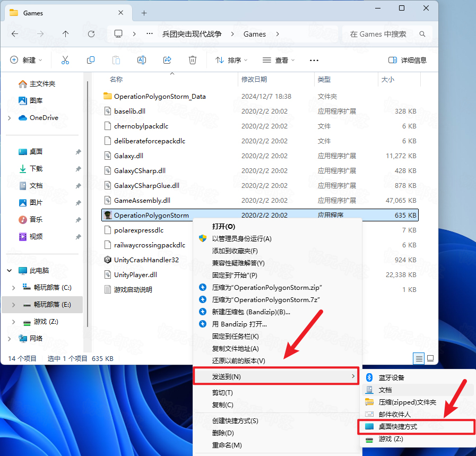Refresh the current folder view
476x456 pixels.
coord(91,34)
